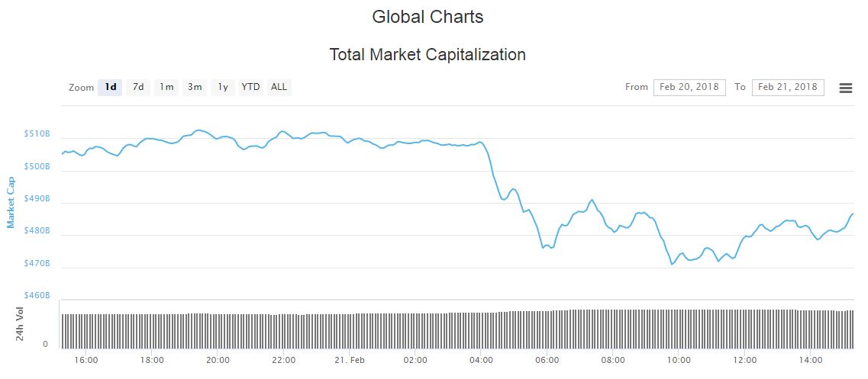Click the Total Market Capitalization title
Screen dimensions: 868x379
click(x=428, y=55)
